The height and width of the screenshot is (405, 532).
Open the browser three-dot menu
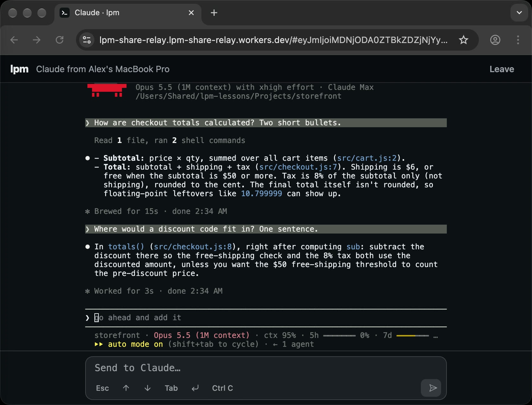pyautogui.click(x=518, y=40)
